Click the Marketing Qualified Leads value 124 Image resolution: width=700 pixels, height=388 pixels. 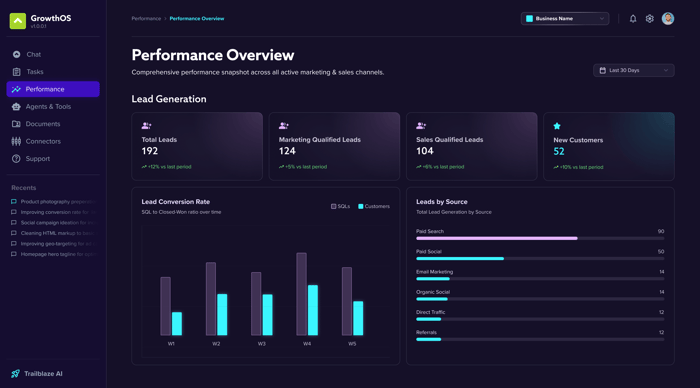click(x=287, y=151)
